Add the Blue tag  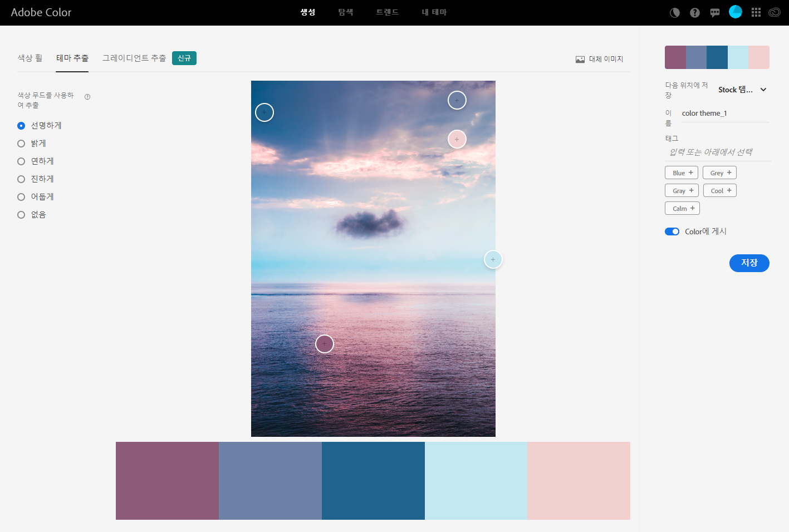682,173
